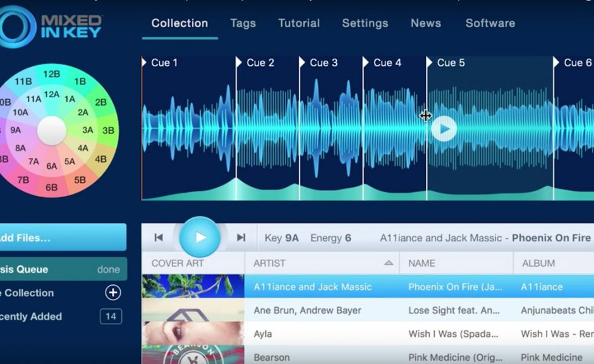Skip to previous track
The width and height of the screenshot is (594, 364).
tap(159, 238)
